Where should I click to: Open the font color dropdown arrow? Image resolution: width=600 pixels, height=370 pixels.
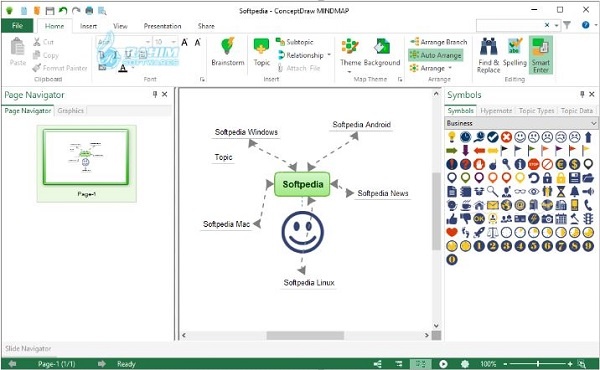pos(133,68)
